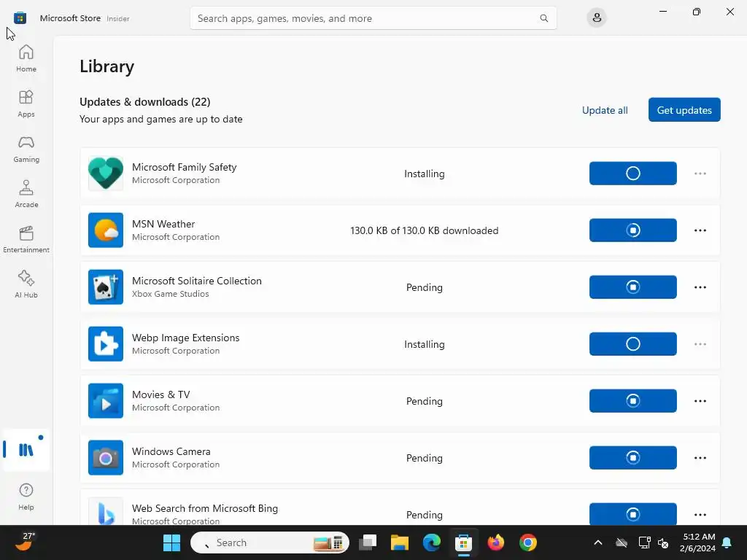Open File Explorer from taskbar

tap(399, 542)
